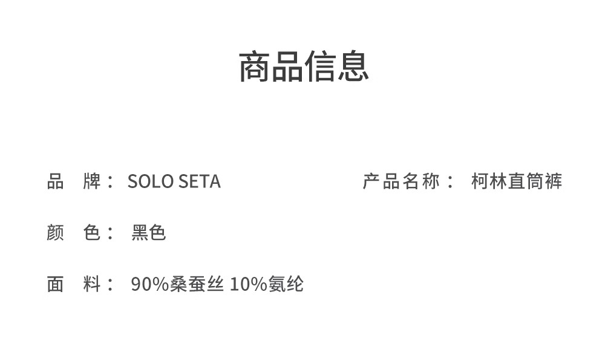Click the 料 character in the fabric label
The height and width of the screenshot is (364, 605).
[x=92, y=284]
